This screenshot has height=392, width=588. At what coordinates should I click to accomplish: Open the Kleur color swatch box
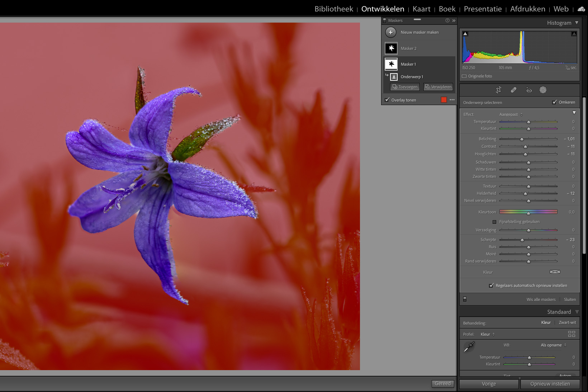click(x=555, y=272)
